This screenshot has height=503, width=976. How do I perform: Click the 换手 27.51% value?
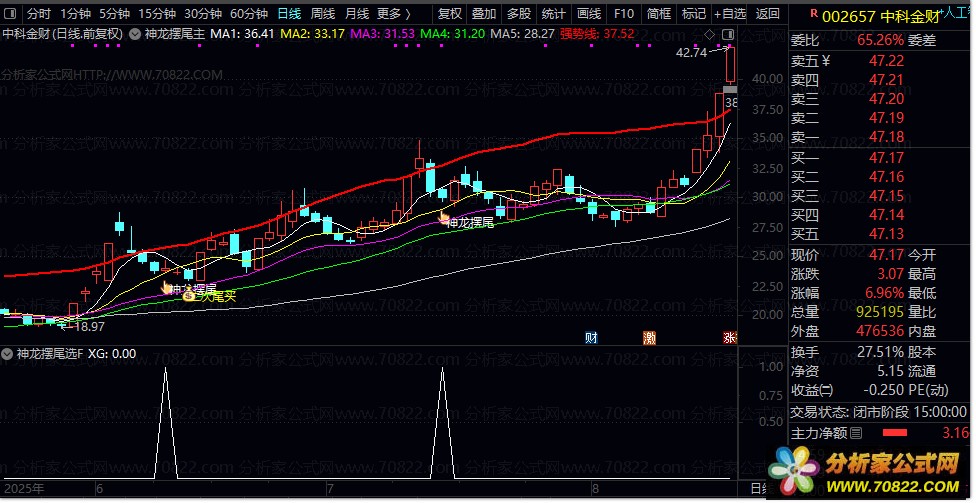(x=880, y=352)
